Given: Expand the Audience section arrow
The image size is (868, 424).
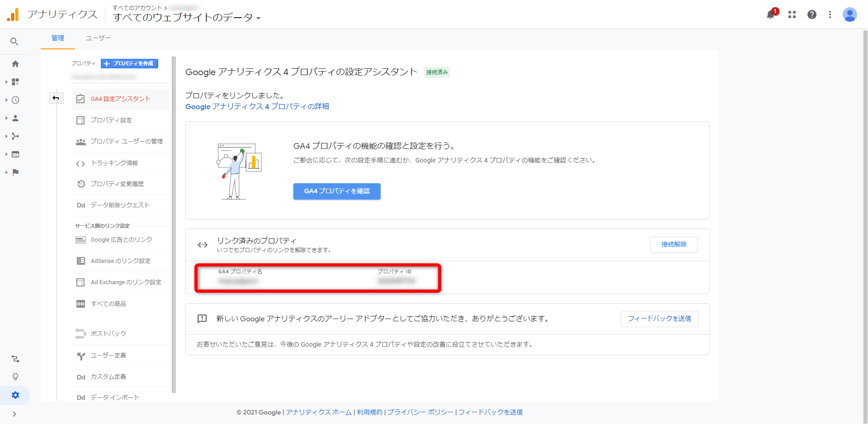Looking at the screenshot, I should point(6,118).
